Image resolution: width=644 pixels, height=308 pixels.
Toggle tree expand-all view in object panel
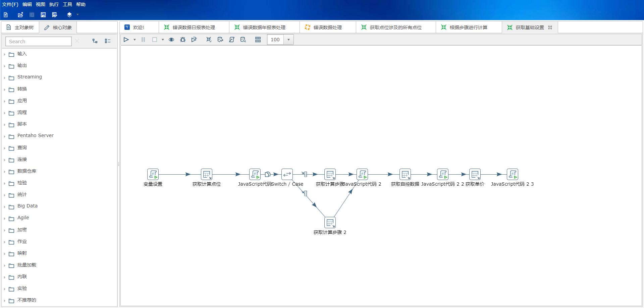[95, 41]
